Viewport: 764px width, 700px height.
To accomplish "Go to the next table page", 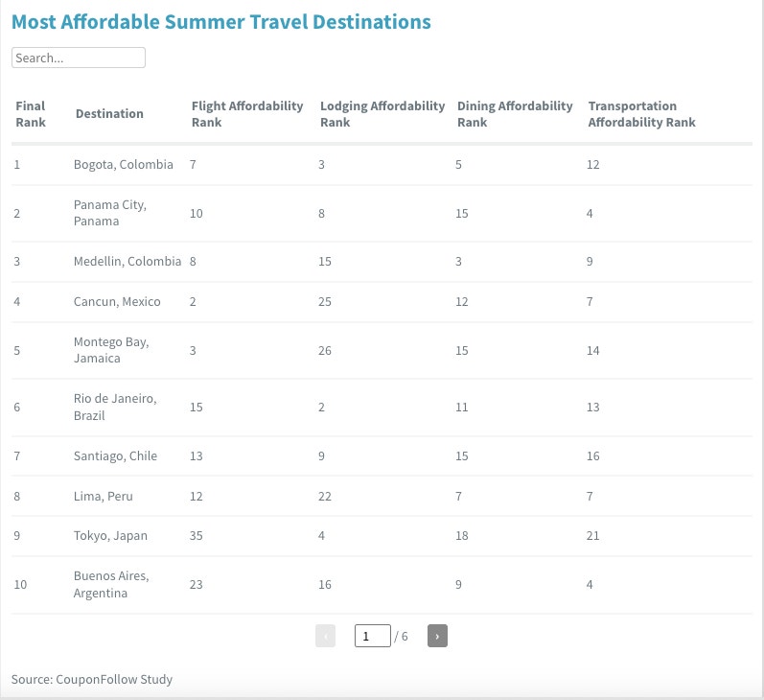I will coord(437,636).
